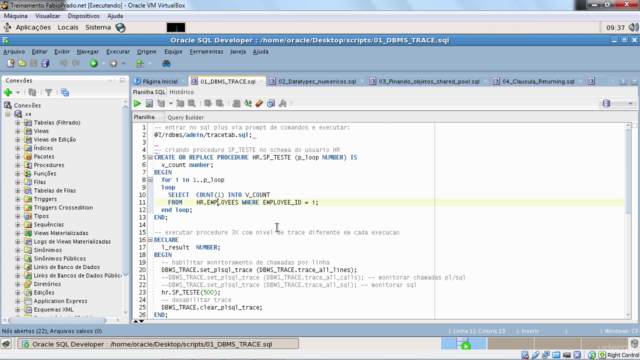The height and width of the screenshot is (360, 640).
Task: Click the Explain Plan icon
Action: 161,103
